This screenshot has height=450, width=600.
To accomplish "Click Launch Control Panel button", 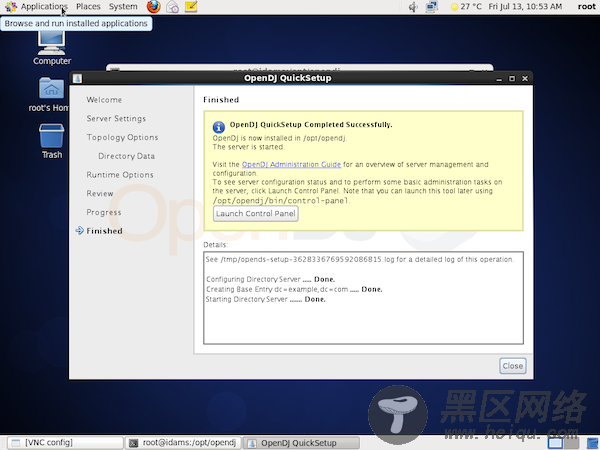I will coord(256,214).
